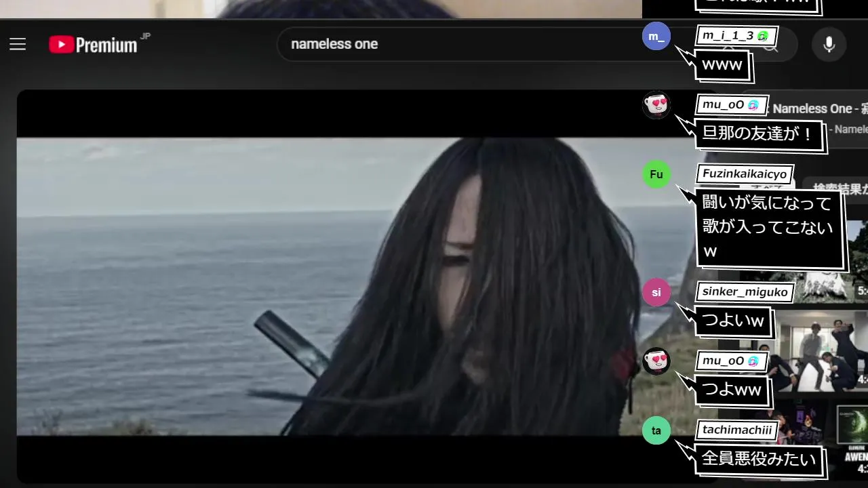868x488 pixels.
Task: Open the pink si avatar
Action: pos(656,292)
